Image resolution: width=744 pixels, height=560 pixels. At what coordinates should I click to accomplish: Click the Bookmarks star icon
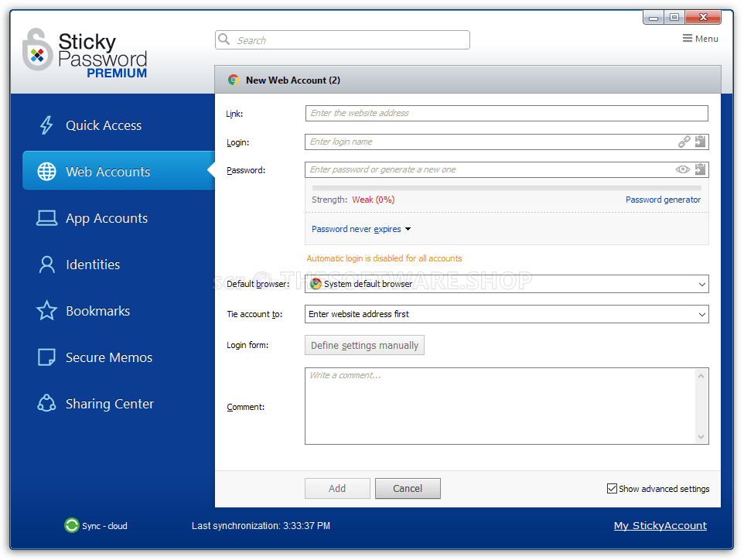tap(46, 310)
